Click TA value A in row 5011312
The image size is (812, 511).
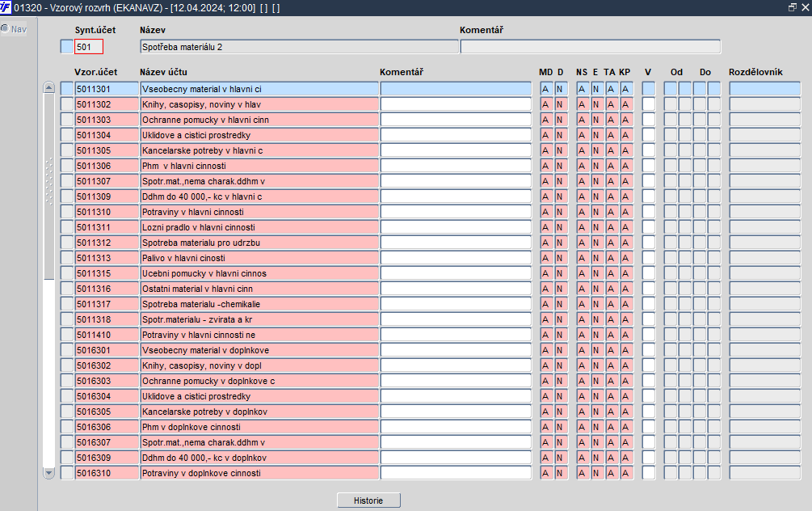tap(612, 243)
